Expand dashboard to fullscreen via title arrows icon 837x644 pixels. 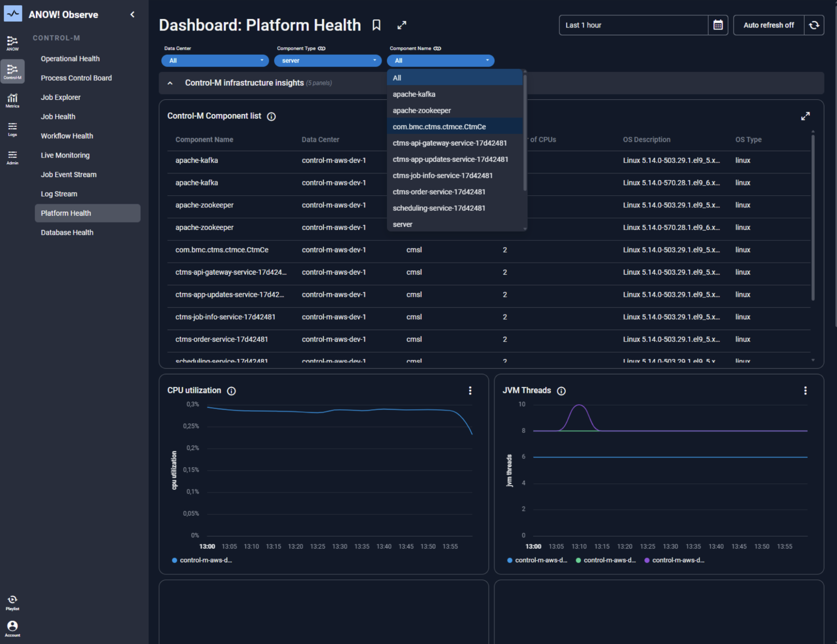click(402, 25)
